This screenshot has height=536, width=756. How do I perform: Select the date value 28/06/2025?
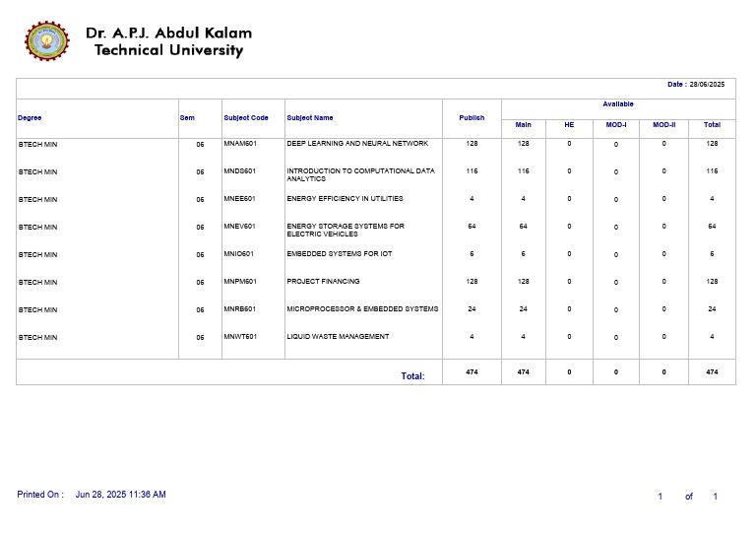pyautogui.click(x=707, y=85)
